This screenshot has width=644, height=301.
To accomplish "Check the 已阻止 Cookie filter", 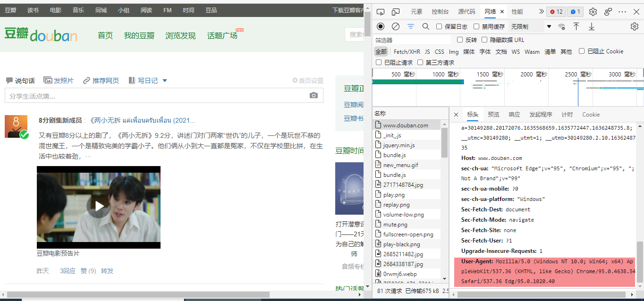I will click(582, 51).
